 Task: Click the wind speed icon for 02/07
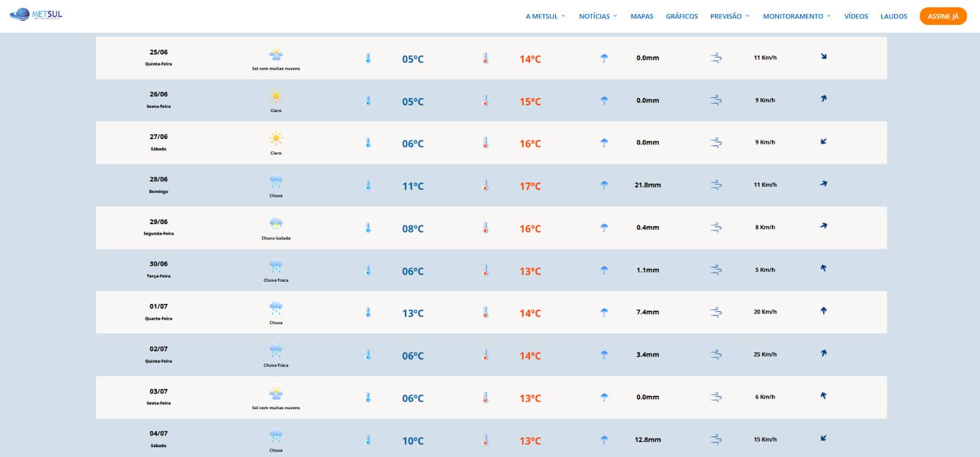click(x=716, y=355)
